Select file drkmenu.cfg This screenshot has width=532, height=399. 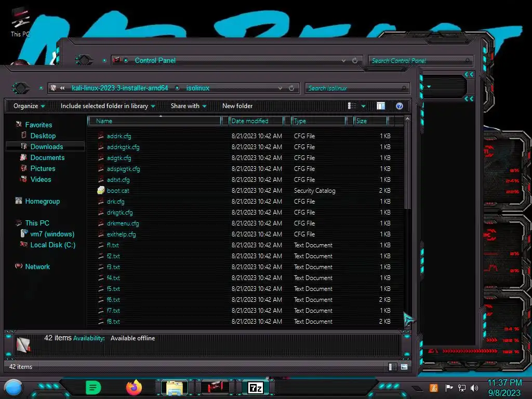pos(123,223)
